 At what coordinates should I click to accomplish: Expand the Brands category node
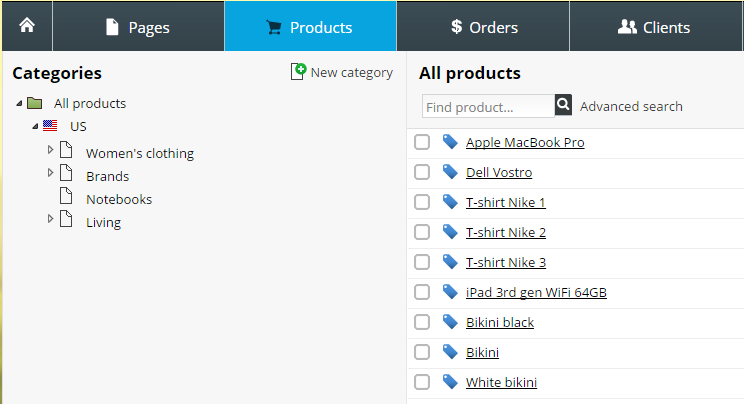(x=50, y=172)
